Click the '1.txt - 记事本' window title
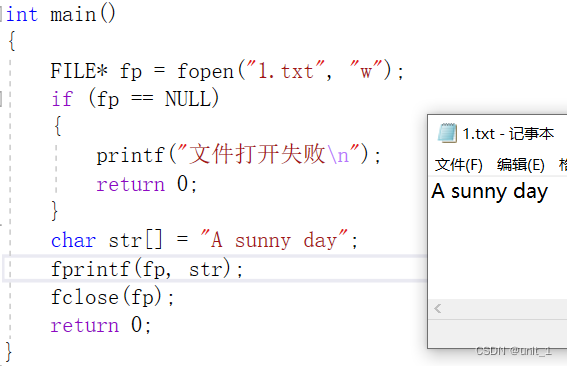567x366 pixels. tap(508, 134)
